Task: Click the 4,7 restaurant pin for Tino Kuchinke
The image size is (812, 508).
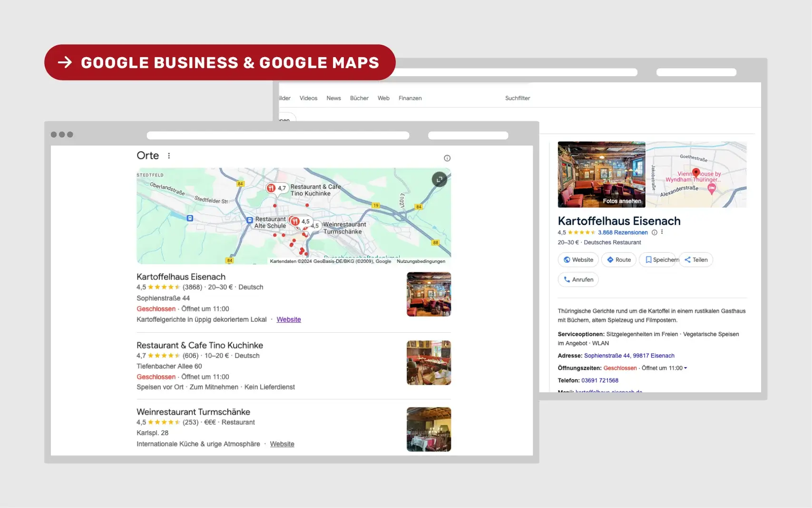Action: pos(276,188)
